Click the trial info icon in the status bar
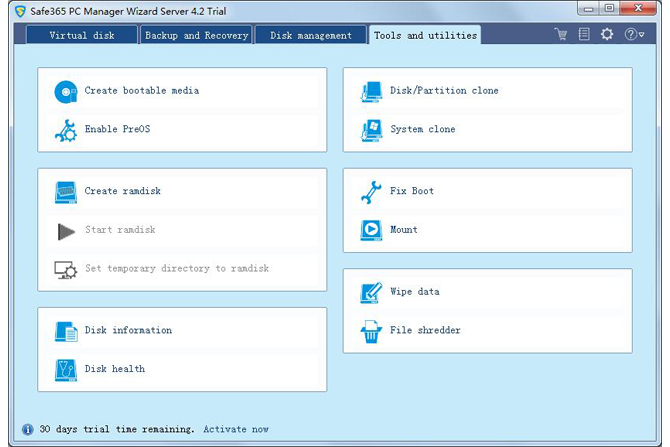The image size is (670, 447). tap(28, 429)
